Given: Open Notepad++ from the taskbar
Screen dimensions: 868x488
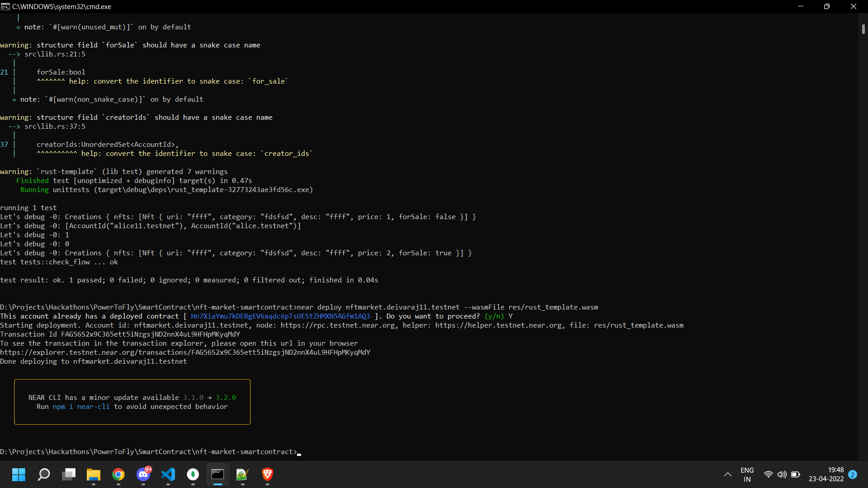Looking at the screenshot, I should point(242,474).
